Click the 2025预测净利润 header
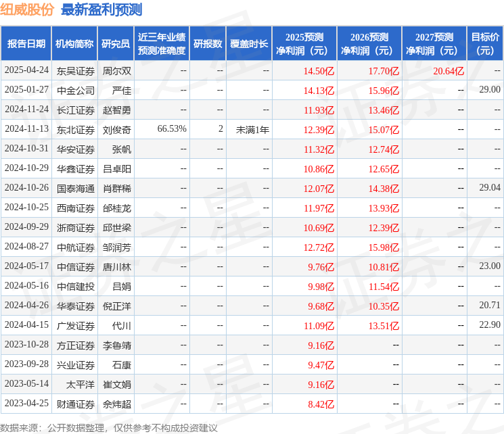 coord(304,44)
